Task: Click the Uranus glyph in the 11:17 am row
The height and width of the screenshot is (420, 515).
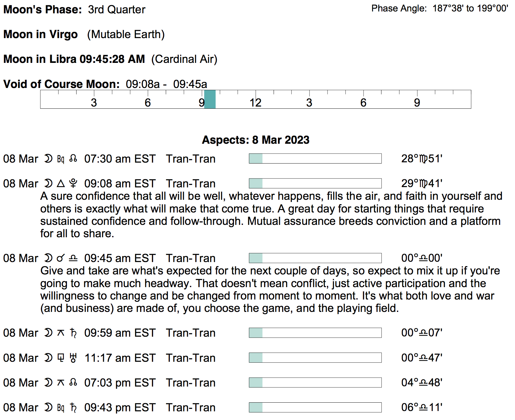Action: click(x=73, y=358)
